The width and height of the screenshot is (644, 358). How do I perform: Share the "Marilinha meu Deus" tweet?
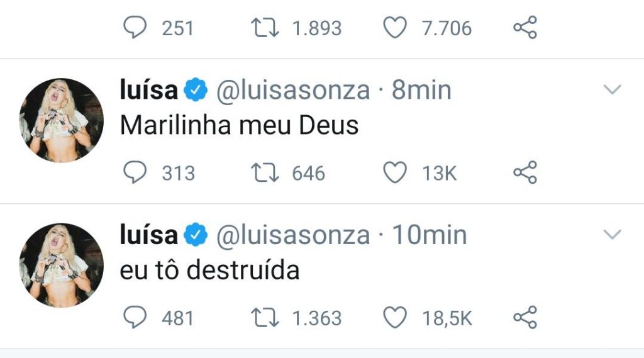[x=525, y=172]
